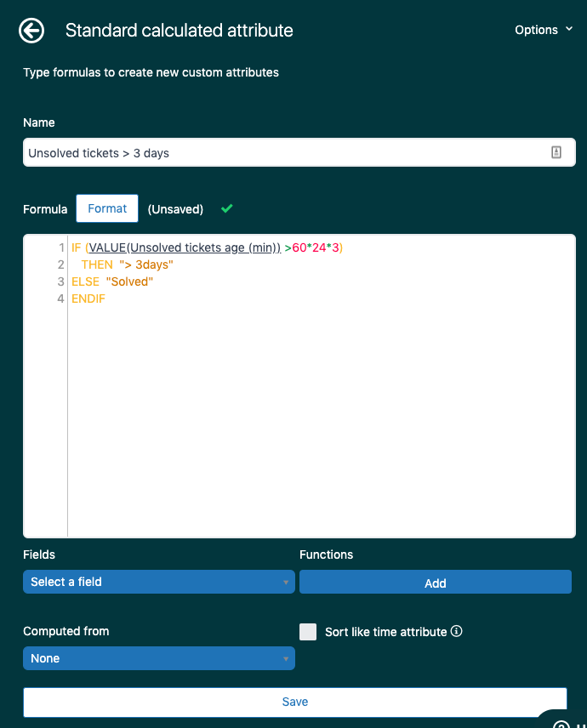Screen dimensions: 587x728
Task: Expand the Select a field dropdown
Action: pos(159,582)
